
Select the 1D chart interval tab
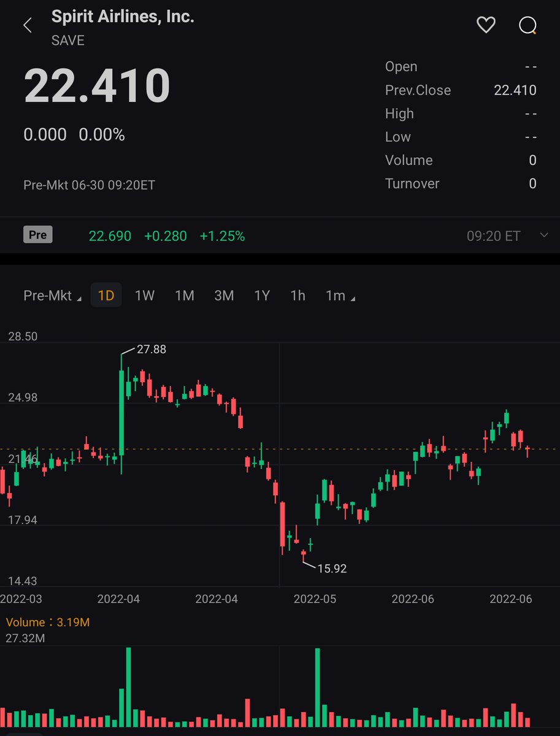coord(106,296)
